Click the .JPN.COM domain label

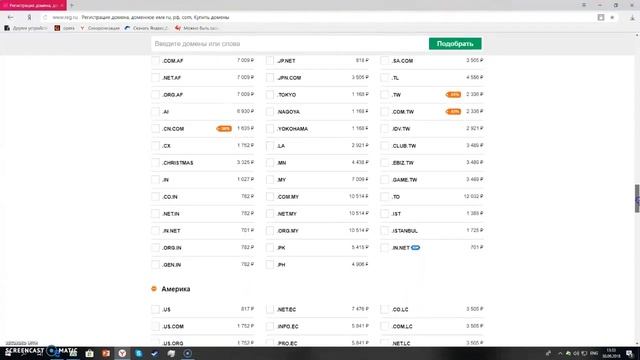coord(289,78)
